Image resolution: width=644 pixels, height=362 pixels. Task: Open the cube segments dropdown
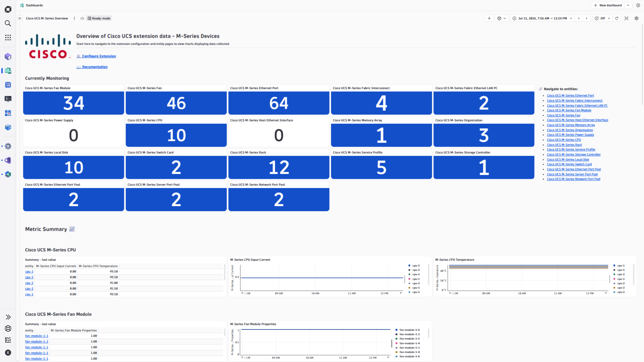[x=501, y=18]
